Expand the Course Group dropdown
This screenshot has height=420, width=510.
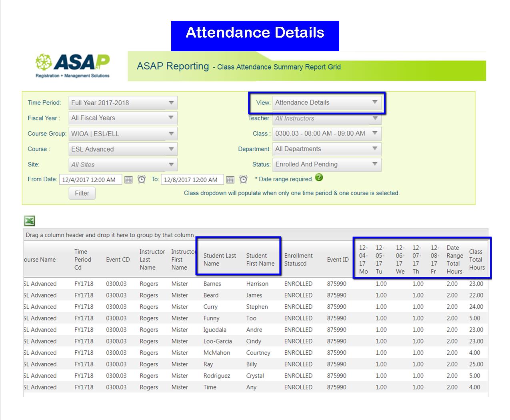[171, 134]
